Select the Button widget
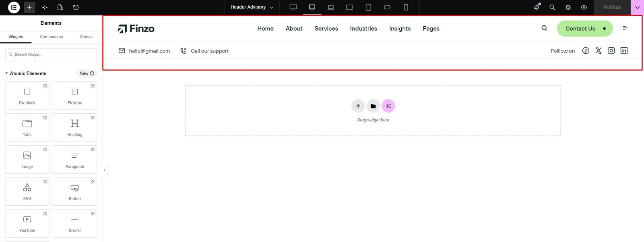The image size is (644, 242). pos(75,191)
